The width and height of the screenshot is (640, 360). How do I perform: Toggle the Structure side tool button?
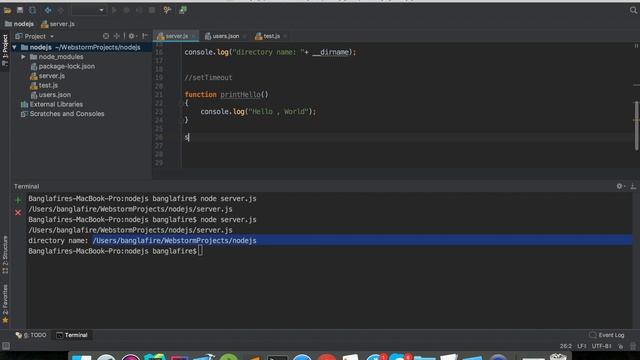[5, 255]
